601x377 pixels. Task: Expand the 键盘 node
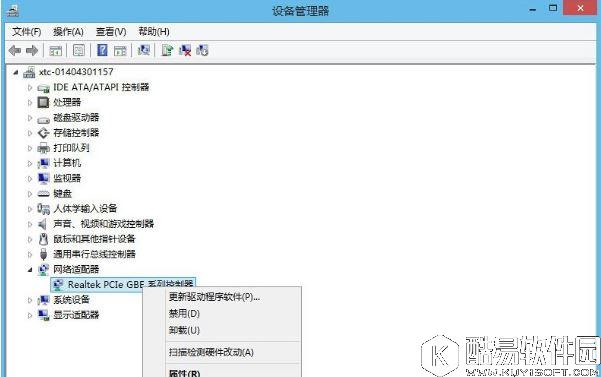pyautogui.click(x=30, y=193)
